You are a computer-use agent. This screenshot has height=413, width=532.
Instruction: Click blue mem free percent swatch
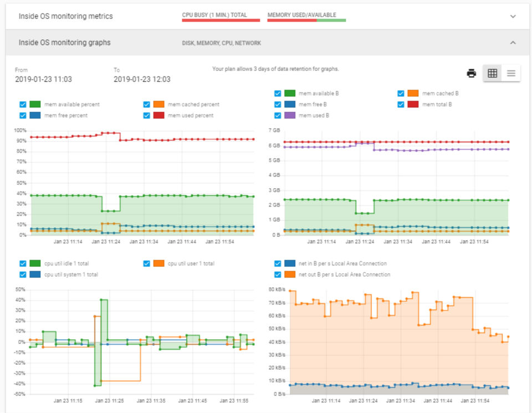pos(35,115)
